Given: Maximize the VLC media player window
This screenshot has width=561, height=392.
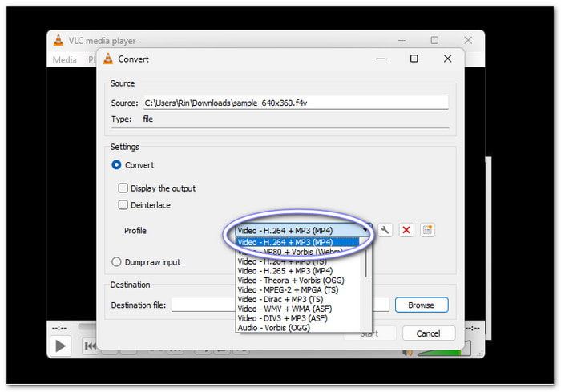Looking at the screenshot, I should point(434,40).
